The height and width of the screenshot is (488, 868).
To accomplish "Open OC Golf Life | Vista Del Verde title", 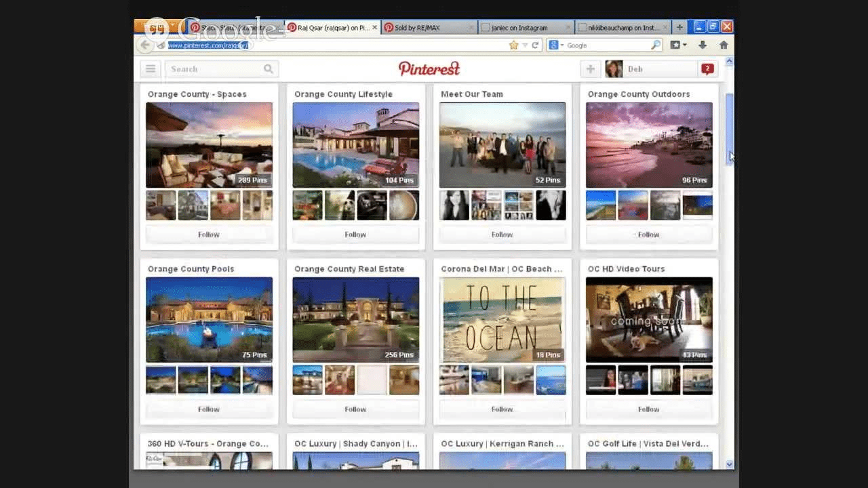I will pos(648,444).
